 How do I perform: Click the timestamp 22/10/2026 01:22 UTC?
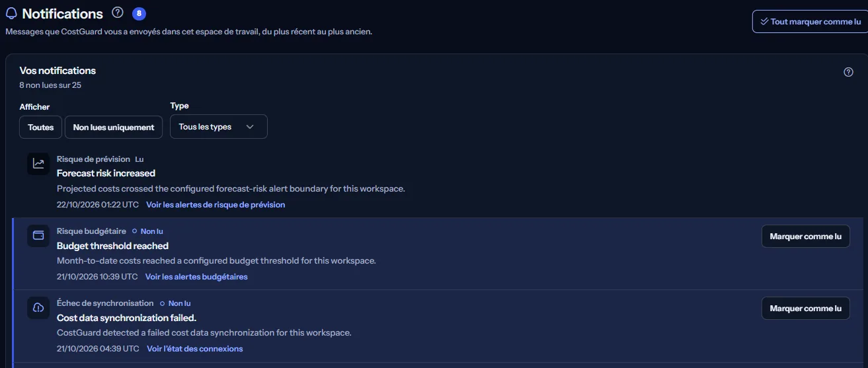tap(98, 205)
